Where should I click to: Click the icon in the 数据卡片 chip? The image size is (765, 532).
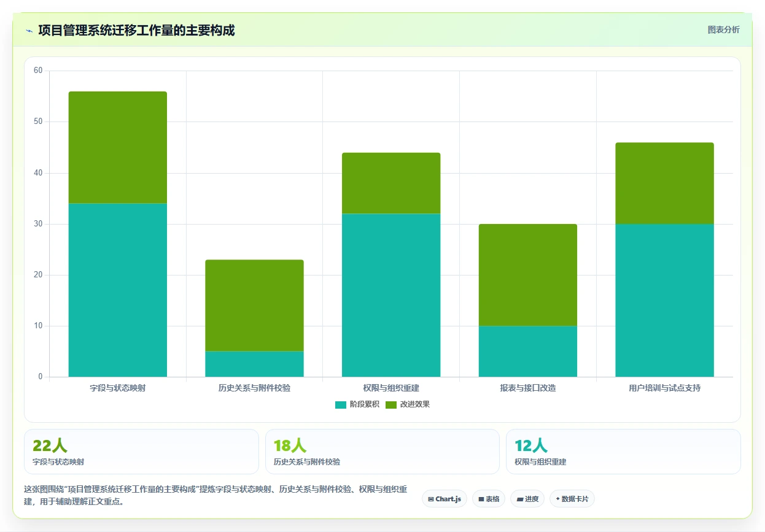[557, 499]
